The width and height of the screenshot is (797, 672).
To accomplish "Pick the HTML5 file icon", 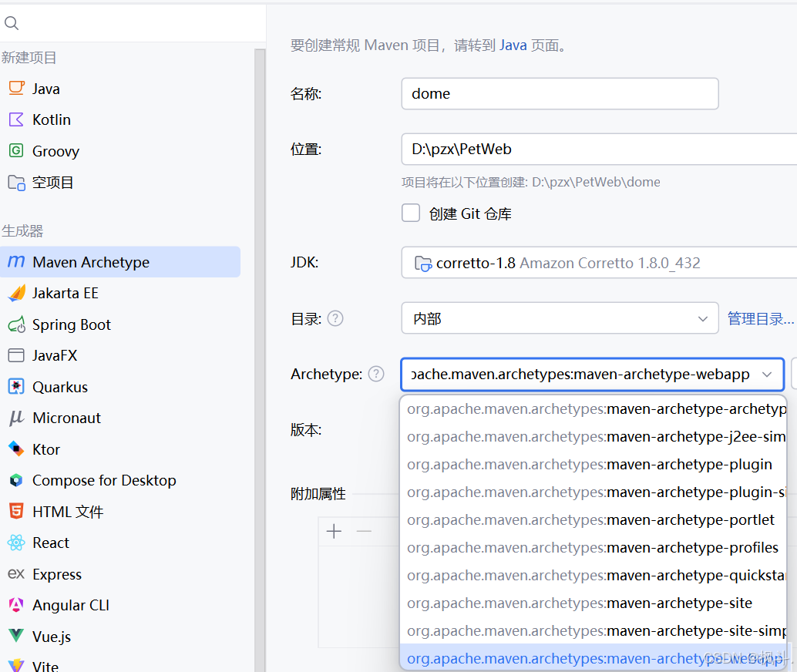I will tap(16, 511).
